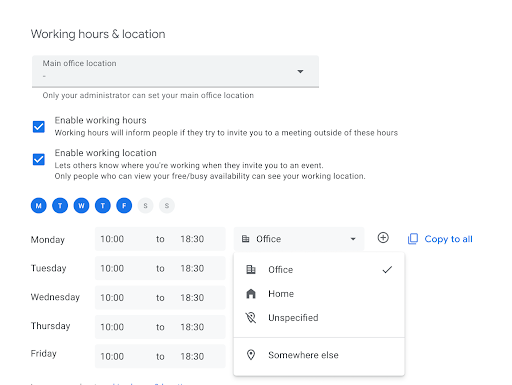Click the Copy to all icon
The height and width of the screenshot is (385, 512).
413,239
